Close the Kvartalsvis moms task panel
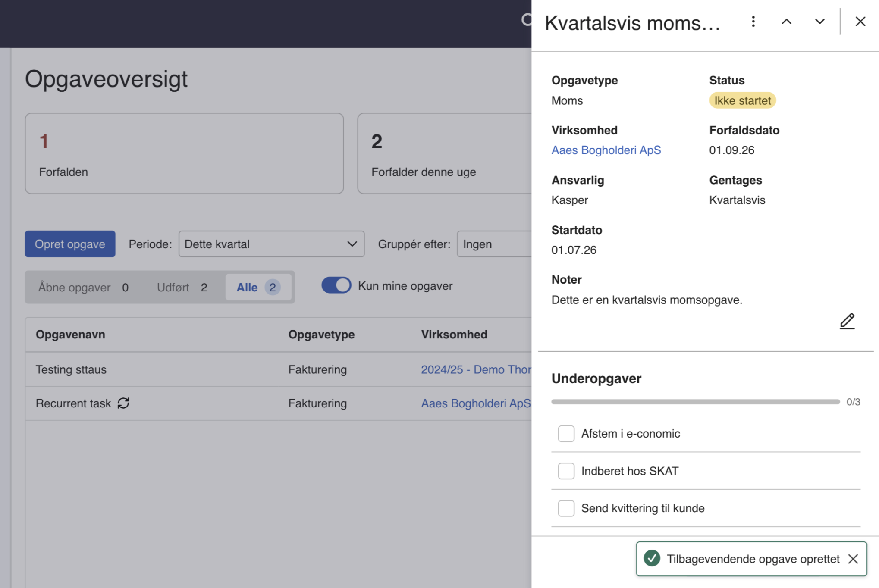The image size is (879, 588). pyautogui.click(x=860, y=22)
